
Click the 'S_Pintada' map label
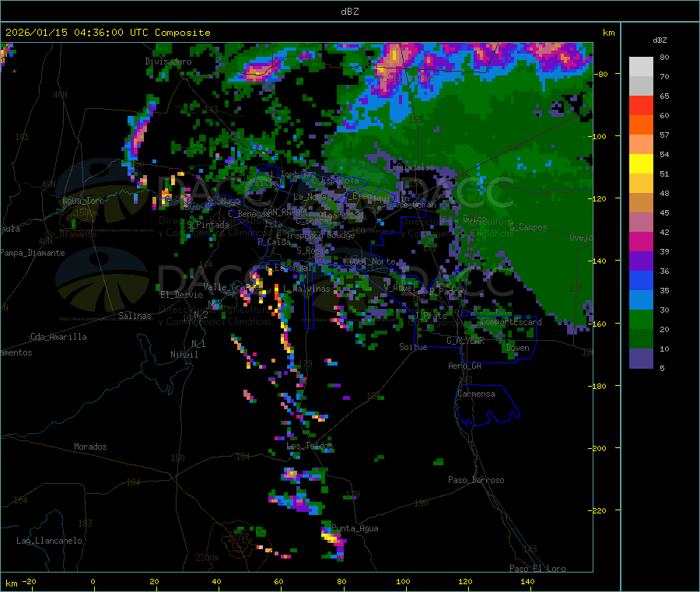pos(208,225)
